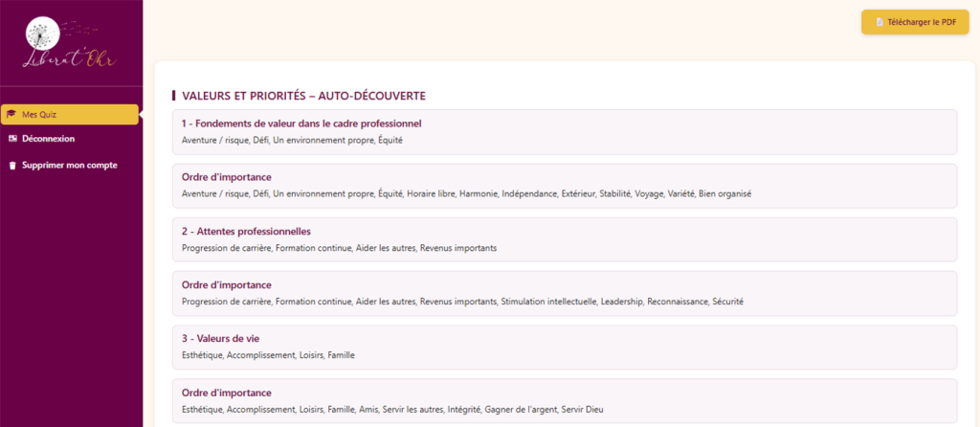The image size is (980, 427).
Task: Click the answer line Esthétique, Accomplissement, Loisirs, Famille
Action: pyautogui.click(x=268, y=355)
